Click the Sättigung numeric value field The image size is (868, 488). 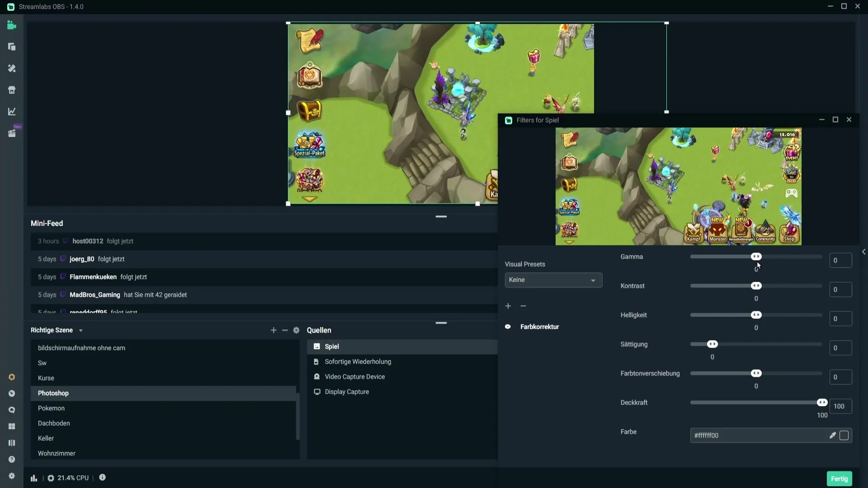pos(841,348)
